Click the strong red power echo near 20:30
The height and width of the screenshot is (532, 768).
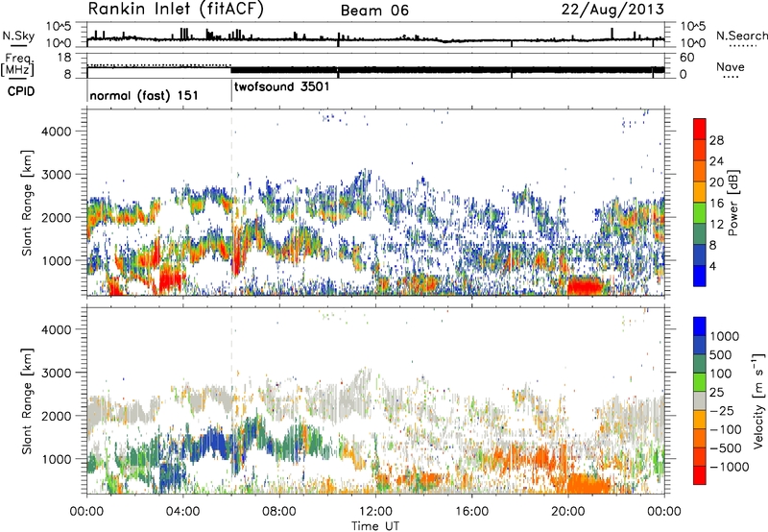(x=586, y=286)
